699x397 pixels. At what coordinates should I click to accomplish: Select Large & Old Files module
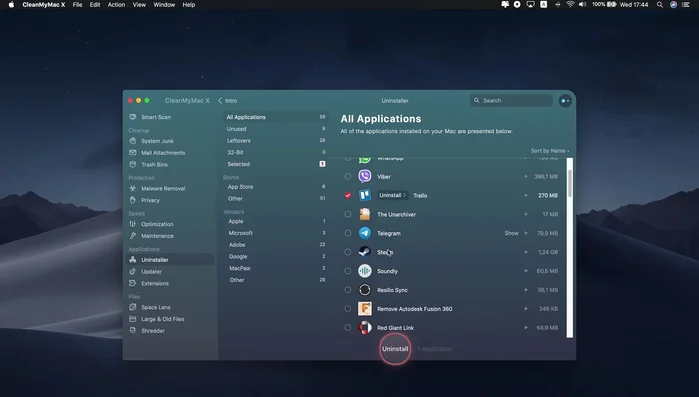(157, 319)
